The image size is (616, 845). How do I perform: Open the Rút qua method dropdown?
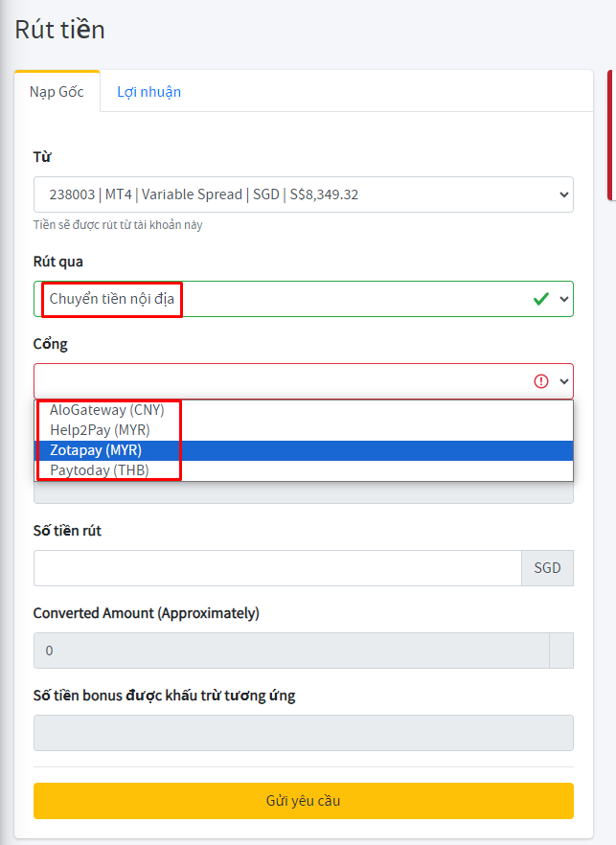click(x=304, y=299)
